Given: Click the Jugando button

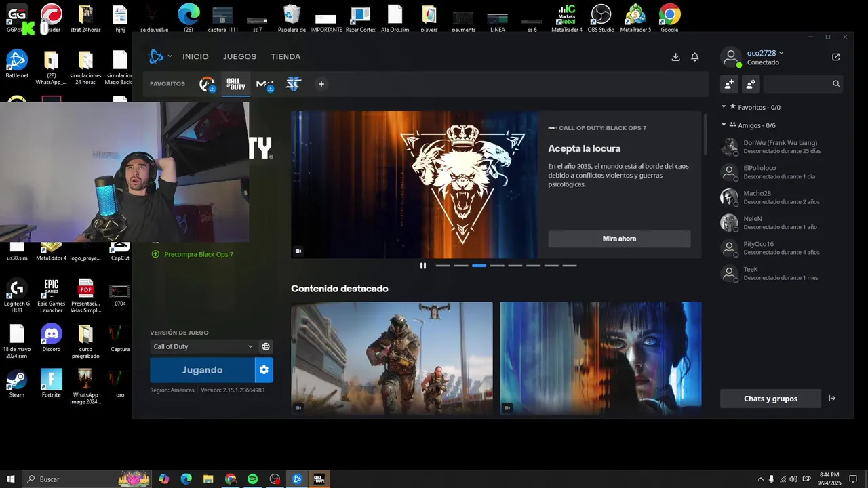Looking at the screenshot, I should (202, 370).
